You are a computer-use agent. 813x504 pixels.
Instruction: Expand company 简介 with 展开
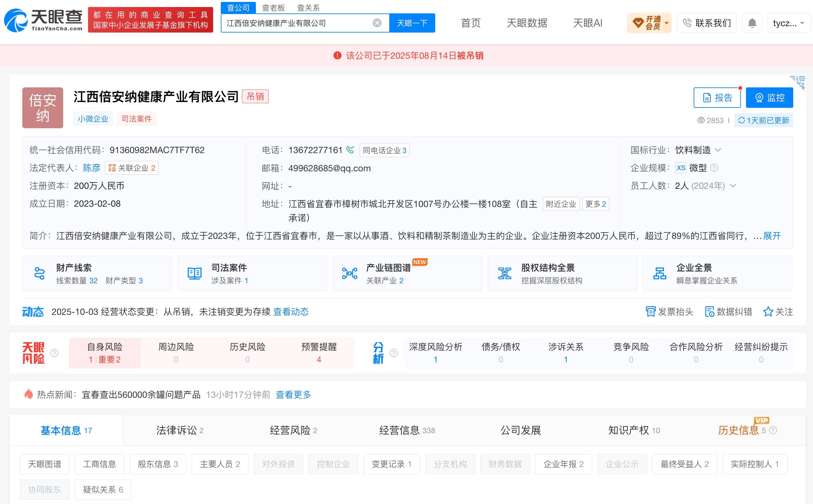point(772,236)
